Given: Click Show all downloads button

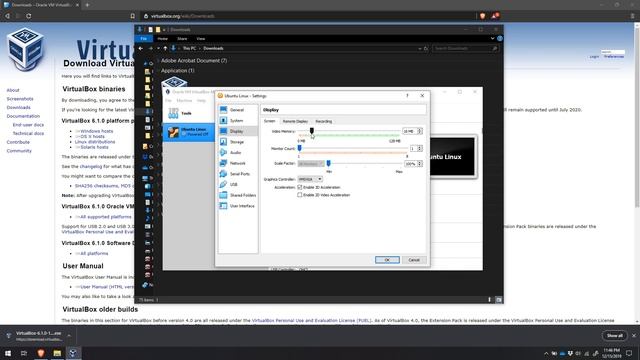Looking at the screenshot, I should (614, 336).
